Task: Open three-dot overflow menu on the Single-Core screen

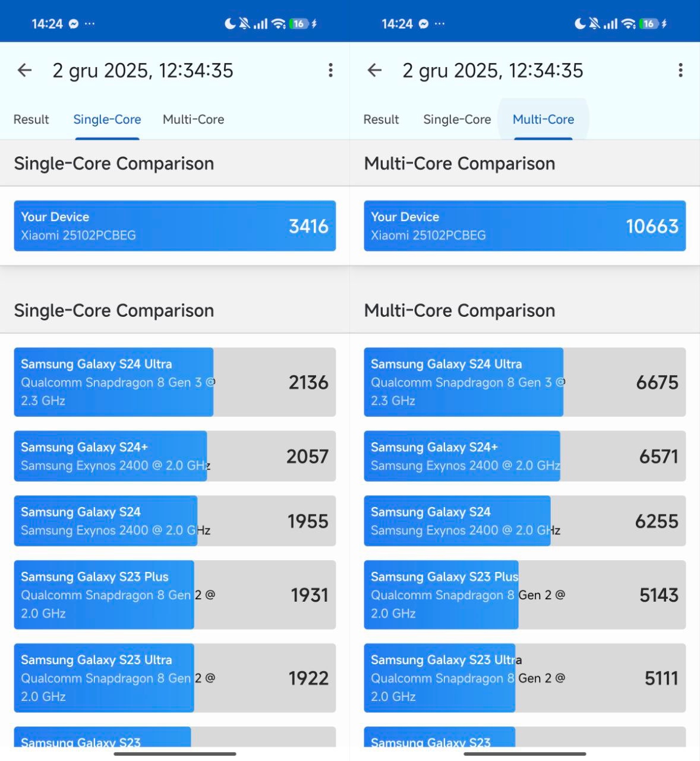Action: point(330,71)
